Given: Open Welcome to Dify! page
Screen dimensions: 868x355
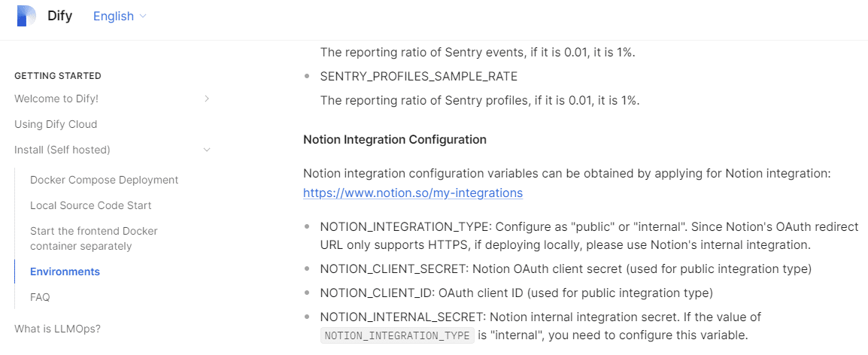Looking at the screenshot, I should 56,99.
